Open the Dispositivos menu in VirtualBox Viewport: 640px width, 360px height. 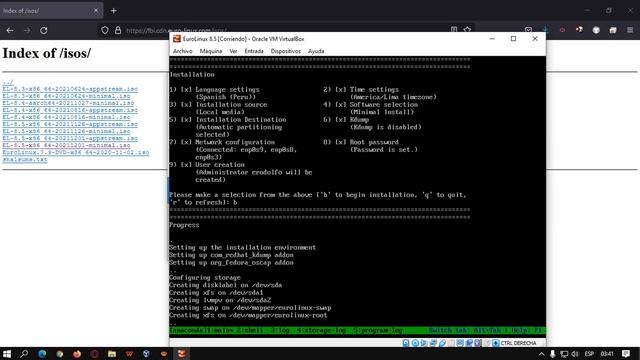pos(285,51)
